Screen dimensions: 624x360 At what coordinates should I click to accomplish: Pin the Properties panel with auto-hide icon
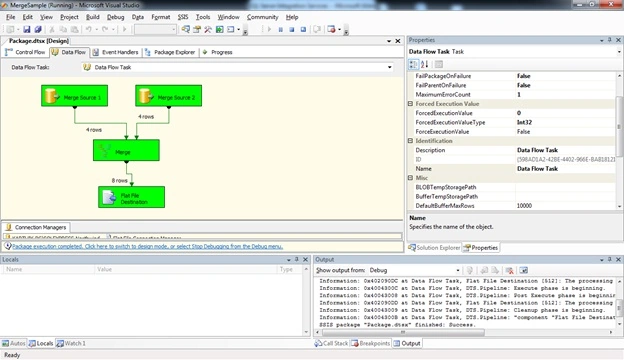[609, 40]
